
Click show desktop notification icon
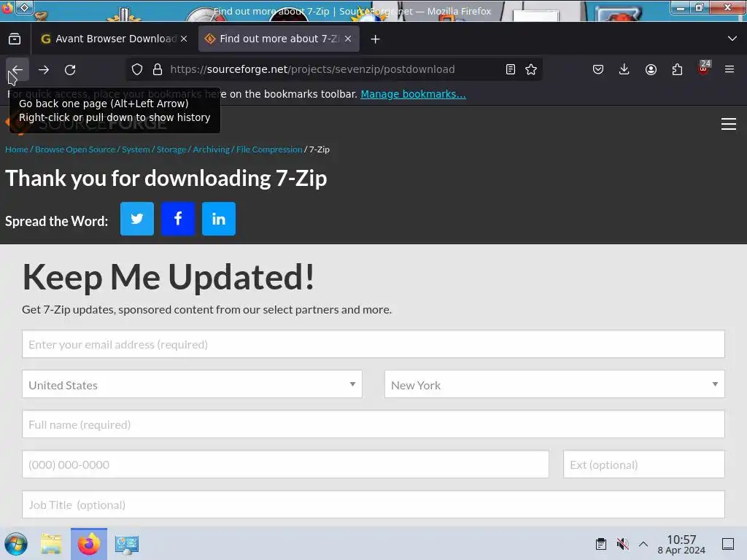(728, 544)
